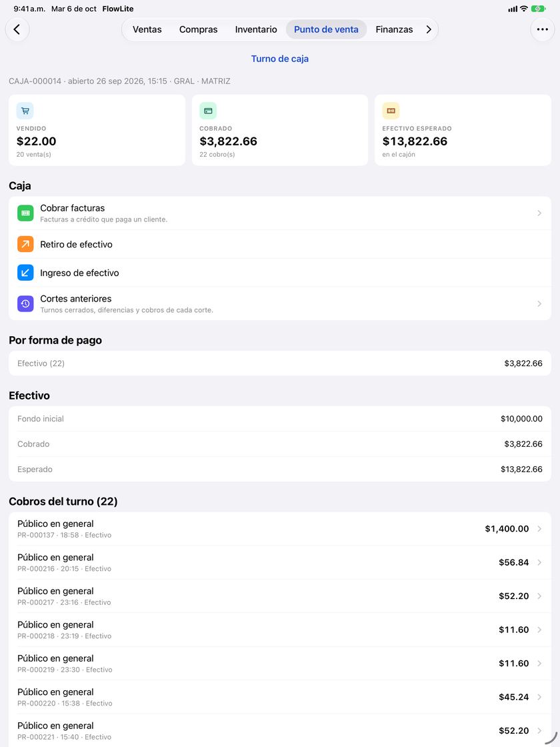Click the CAJA-000014 shift info line
This screenshot has height=747, width=560.
pos(119,81)
